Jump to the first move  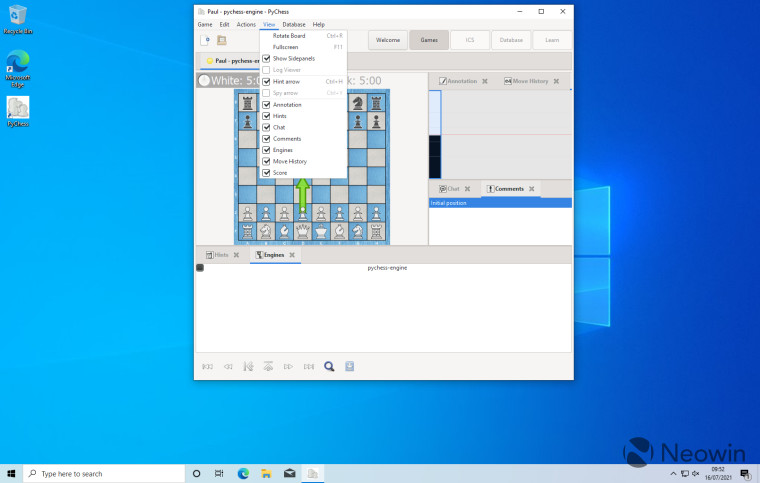coord(207,366)
